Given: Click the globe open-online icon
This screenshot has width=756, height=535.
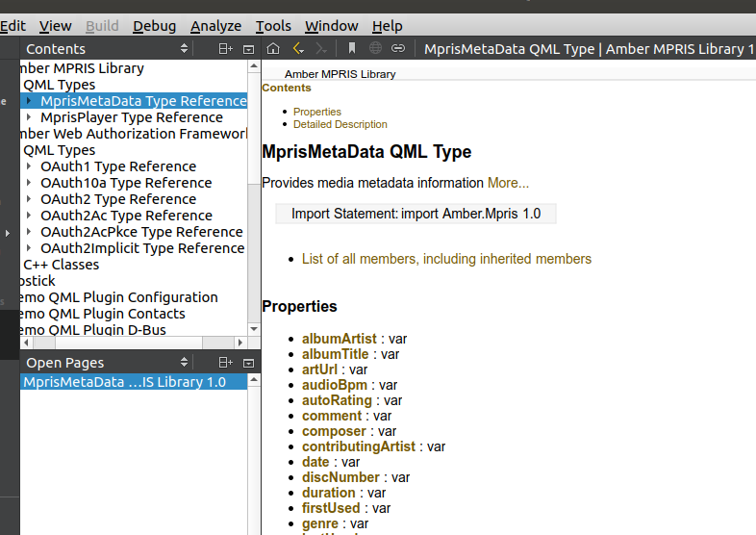Looking at the screenshot, I should point(375,48).
